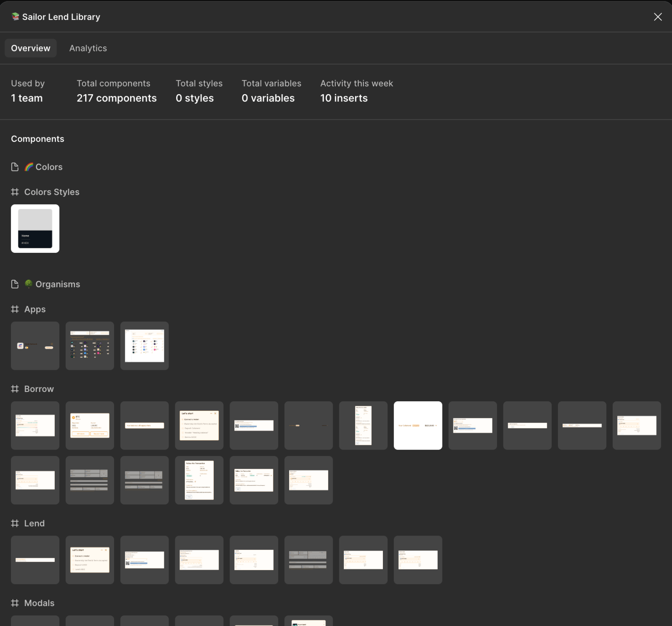Select the Overview tab

31,48
